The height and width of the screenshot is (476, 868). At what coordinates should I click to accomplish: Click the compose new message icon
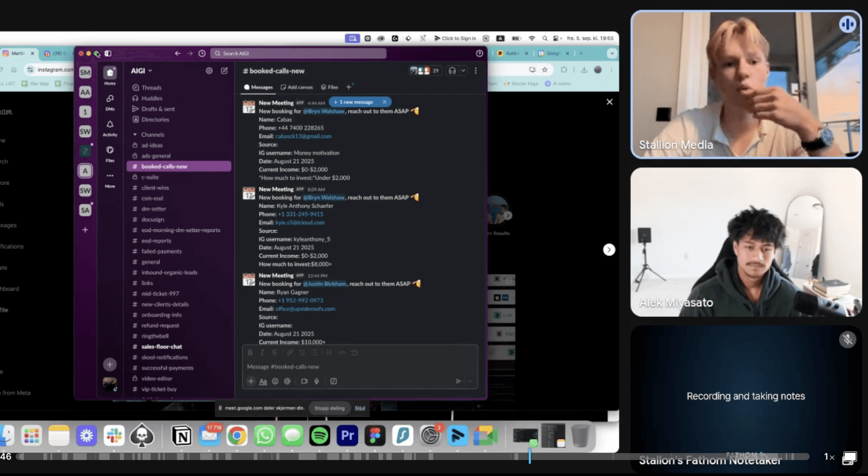224,71
